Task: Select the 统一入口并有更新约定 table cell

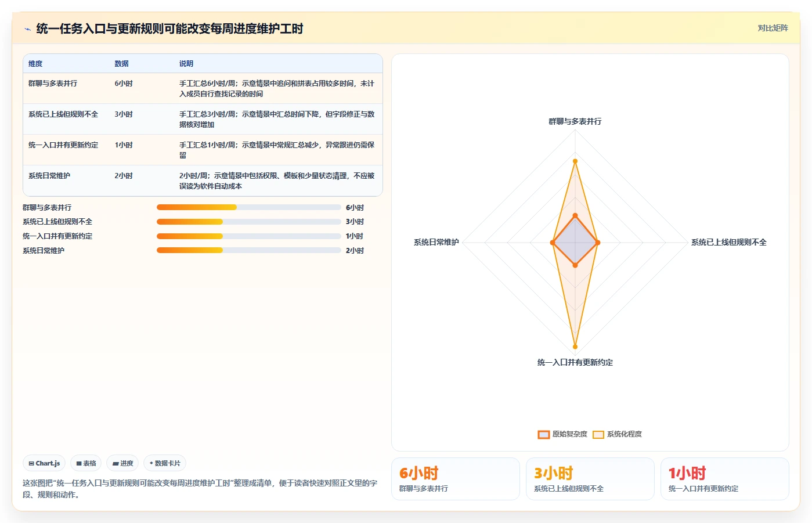Action: [63, 145]
